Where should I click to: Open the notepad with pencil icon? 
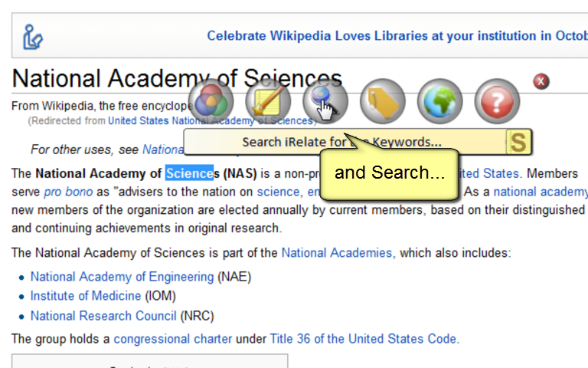tap(268, 101)
